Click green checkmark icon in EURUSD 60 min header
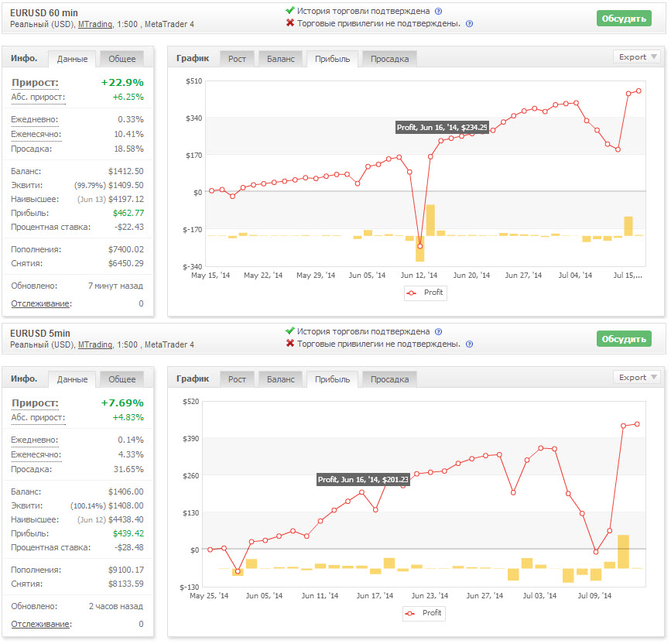The image size is (671, 644). click(289, 10)
